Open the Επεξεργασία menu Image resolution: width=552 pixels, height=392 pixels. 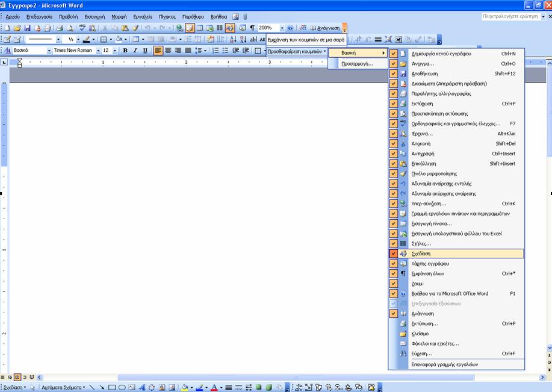40,16
